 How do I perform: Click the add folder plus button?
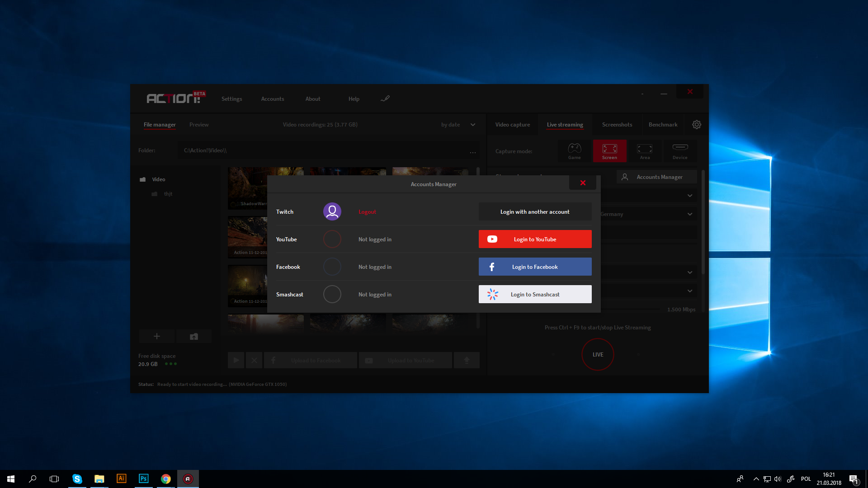point(156,336)
